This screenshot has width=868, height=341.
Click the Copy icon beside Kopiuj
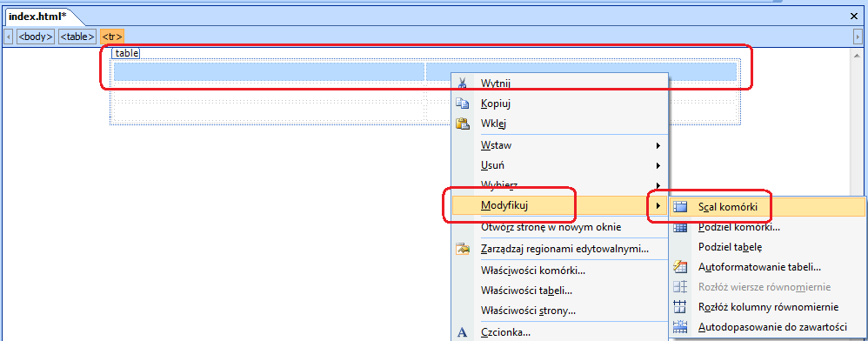coord(462,104)
